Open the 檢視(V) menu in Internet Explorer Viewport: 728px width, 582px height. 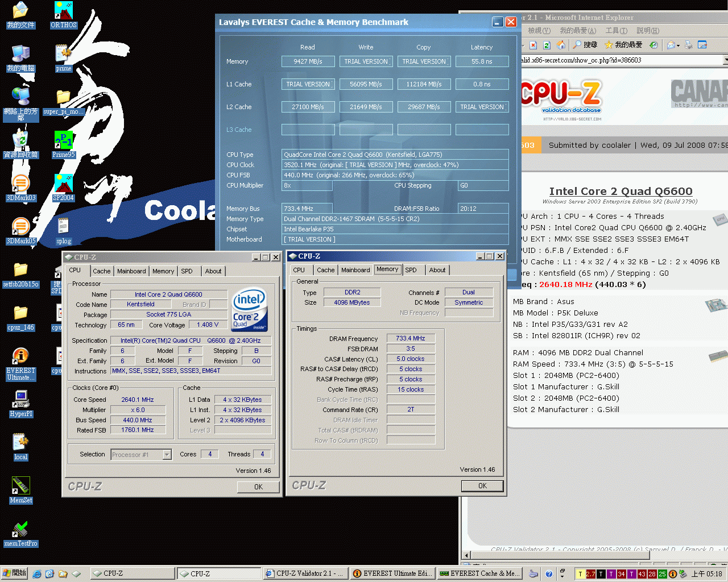click(539, 31)
